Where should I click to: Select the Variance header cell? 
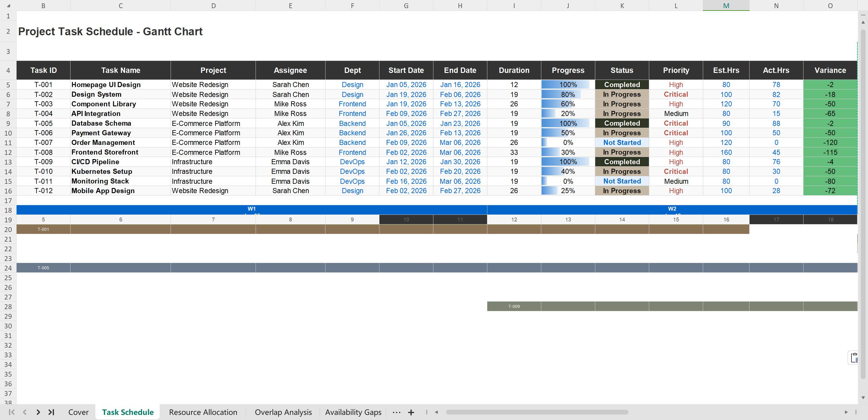click(830, 71)
